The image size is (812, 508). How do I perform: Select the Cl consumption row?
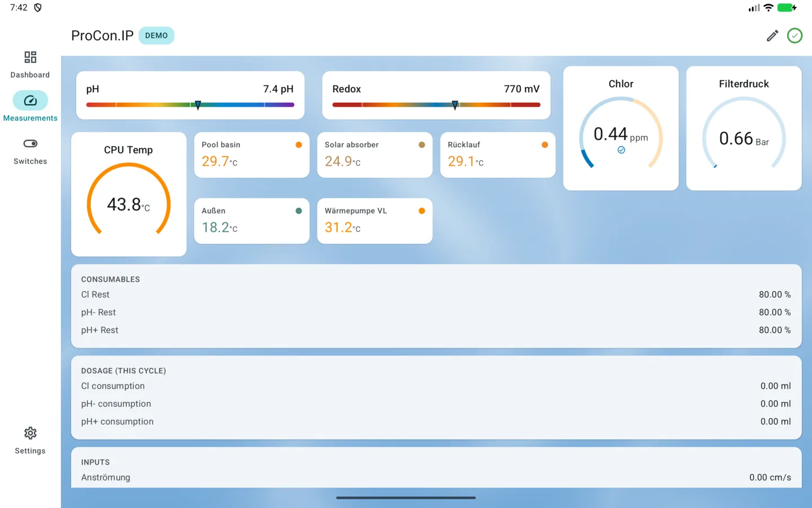(x=436, y=386)
